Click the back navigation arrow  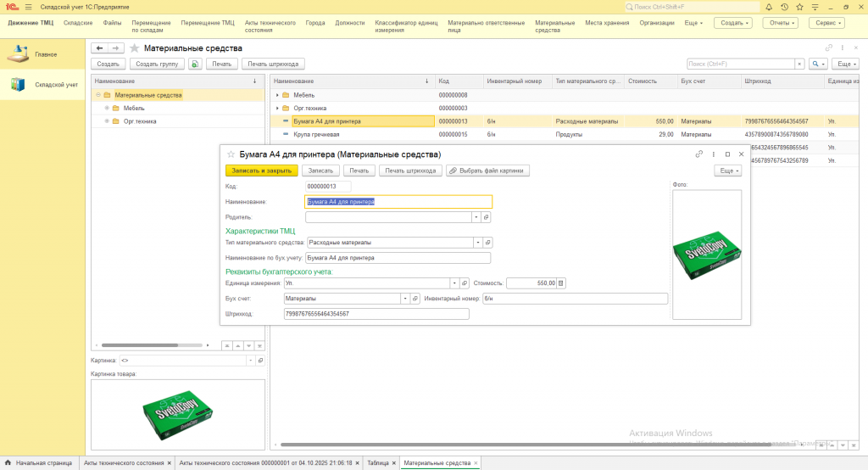point(100,48)
